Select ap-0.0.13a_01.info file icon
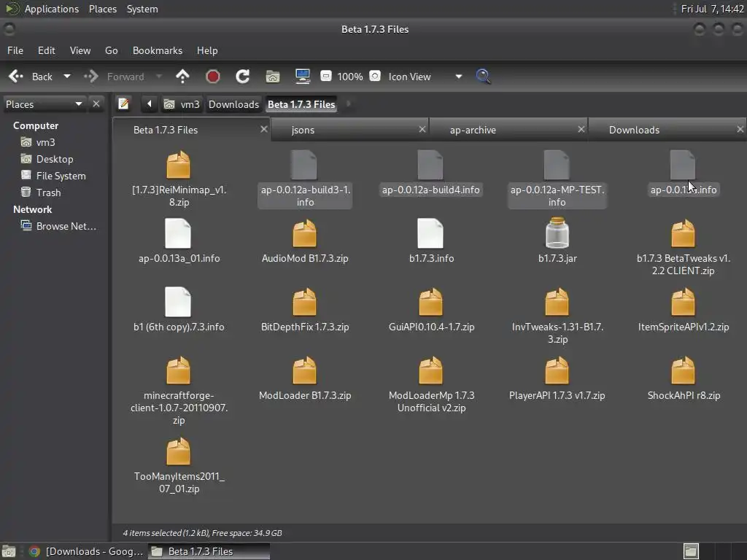The width and height of the screenshot is (747, 560). coord(178,234)
